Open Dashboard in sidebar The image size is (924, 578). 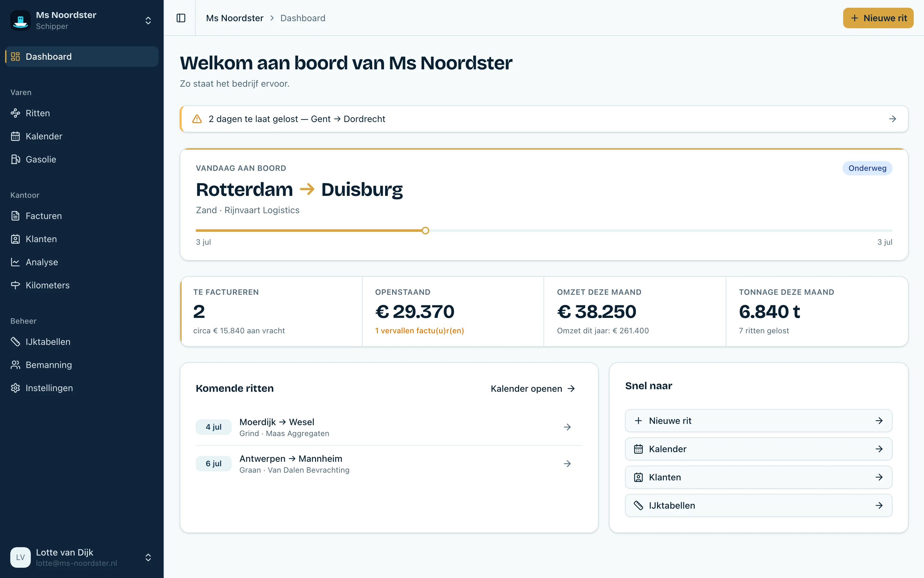(x=82, y=57)
